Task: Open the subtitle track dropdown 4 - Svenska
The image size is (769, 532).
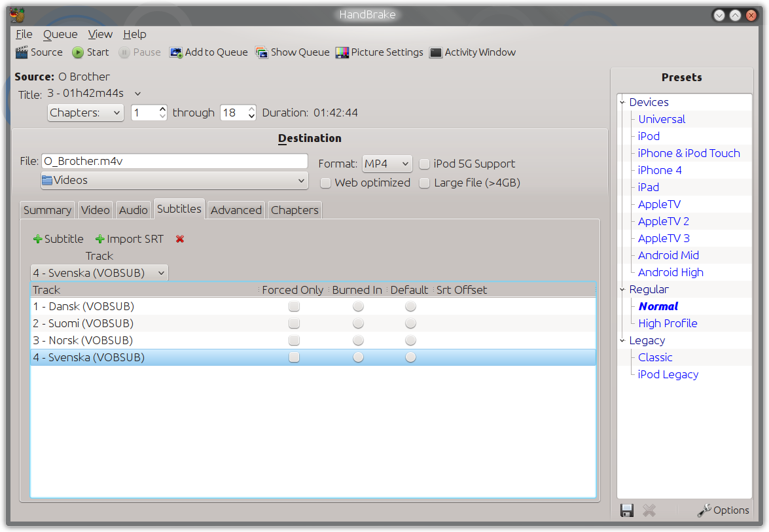Action: [x=99, y=273]
